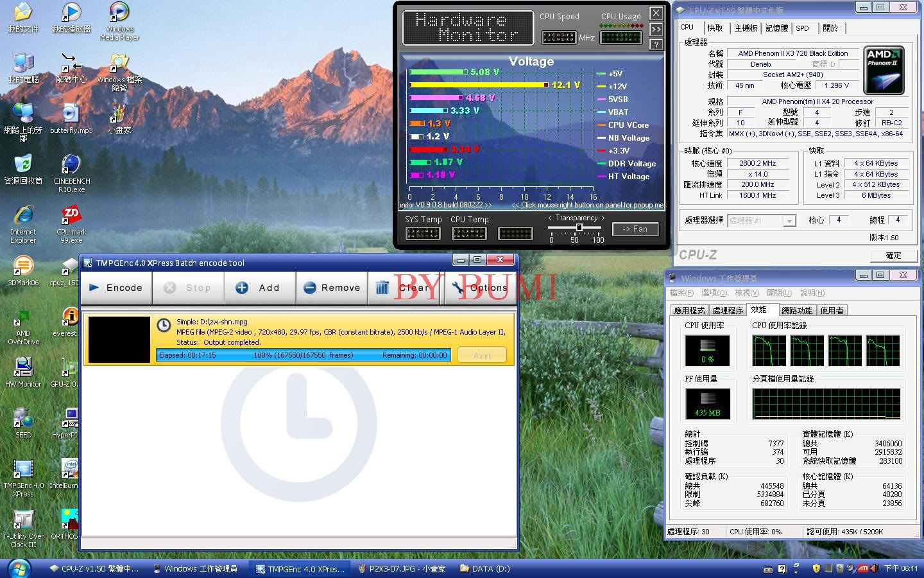Open the View menu in Task Manager
The height and width of the screenshot is (578, 924).
coord(747,293)
